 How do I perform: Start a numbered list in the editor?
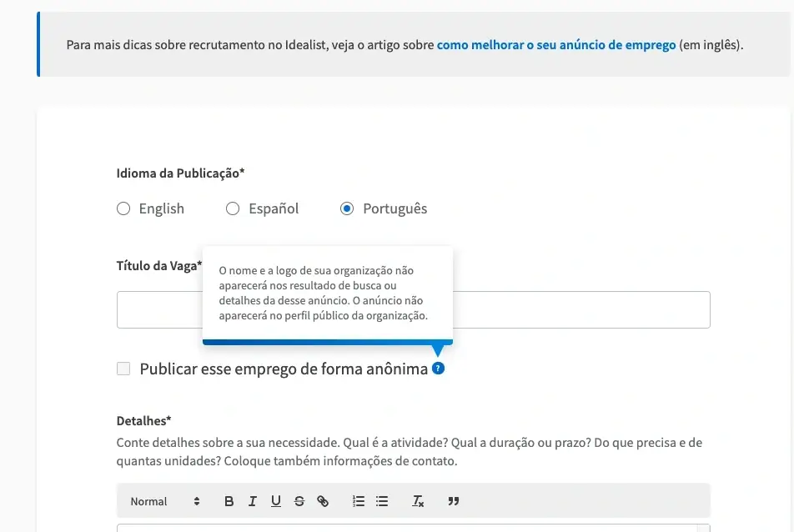pyautogui.click(x=359, y=501)
